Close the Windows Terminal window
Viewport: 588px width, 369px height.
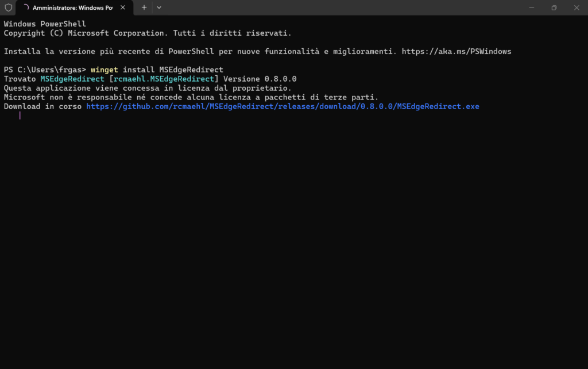577,7
